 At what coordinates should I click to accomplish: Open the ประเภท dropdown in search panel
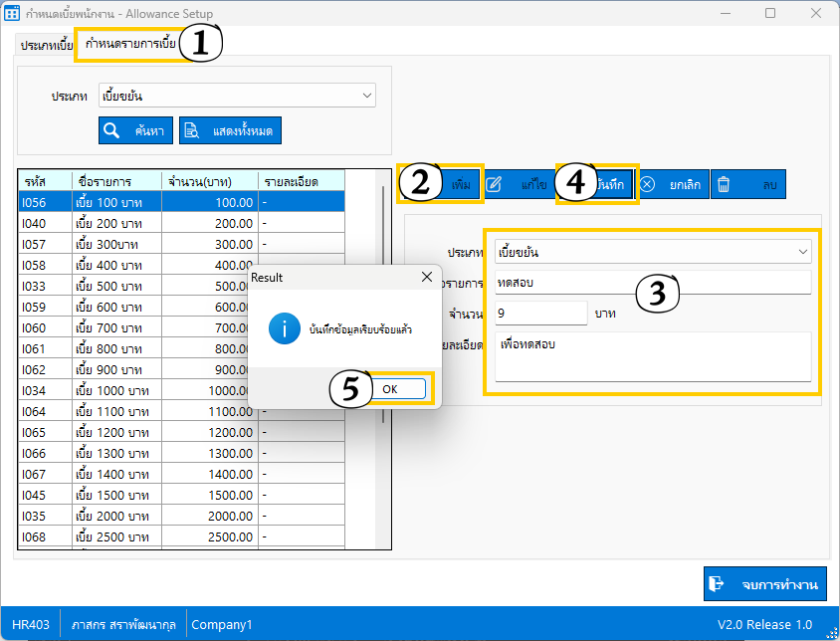[367, 97]
